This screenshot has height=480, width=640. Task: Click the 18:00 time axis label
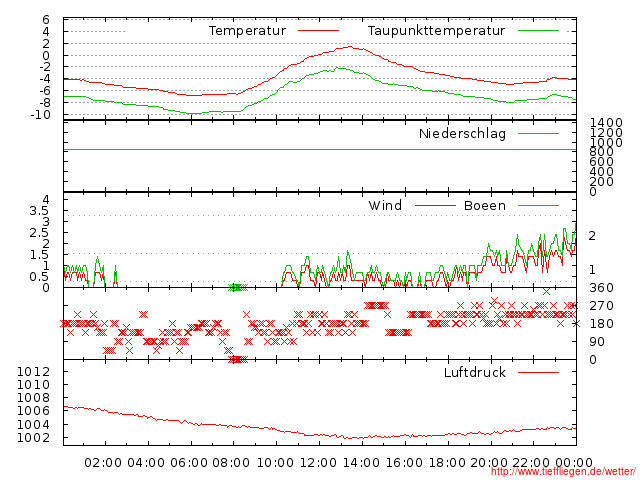point(447,463)
